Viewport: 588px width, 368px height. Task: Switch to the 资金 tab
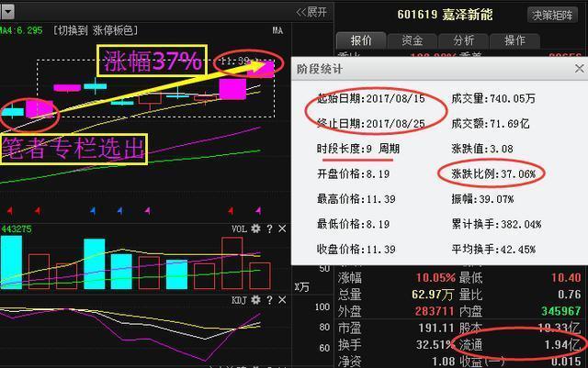[x=413, y=40]
